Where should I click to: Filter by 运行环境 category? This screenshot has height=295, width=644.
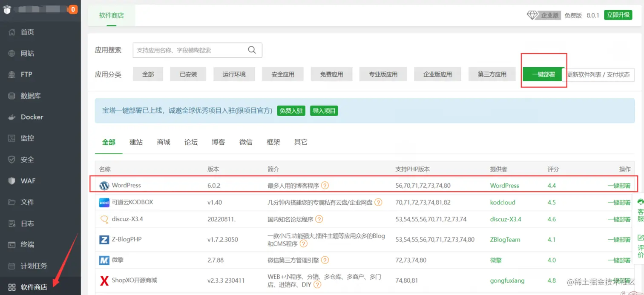pos(234,74)
